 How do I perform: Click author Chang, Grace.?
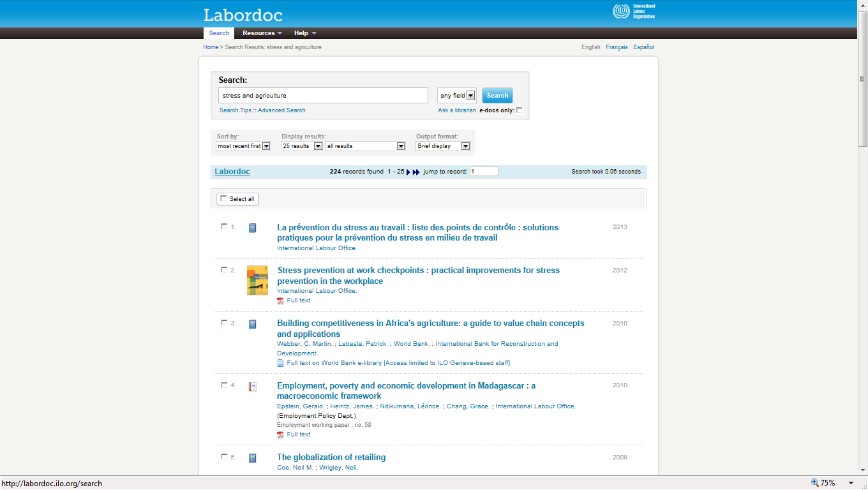[468, 406]
